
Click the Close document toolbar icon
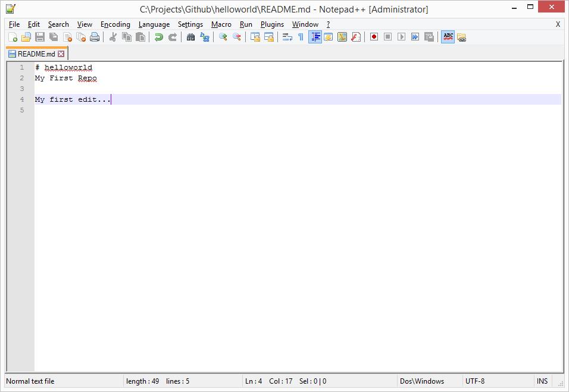67,37
